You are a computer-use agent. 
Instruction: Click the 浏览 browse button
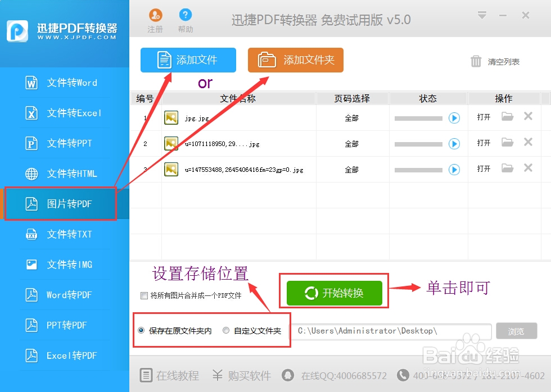click(x=517, y=331)
